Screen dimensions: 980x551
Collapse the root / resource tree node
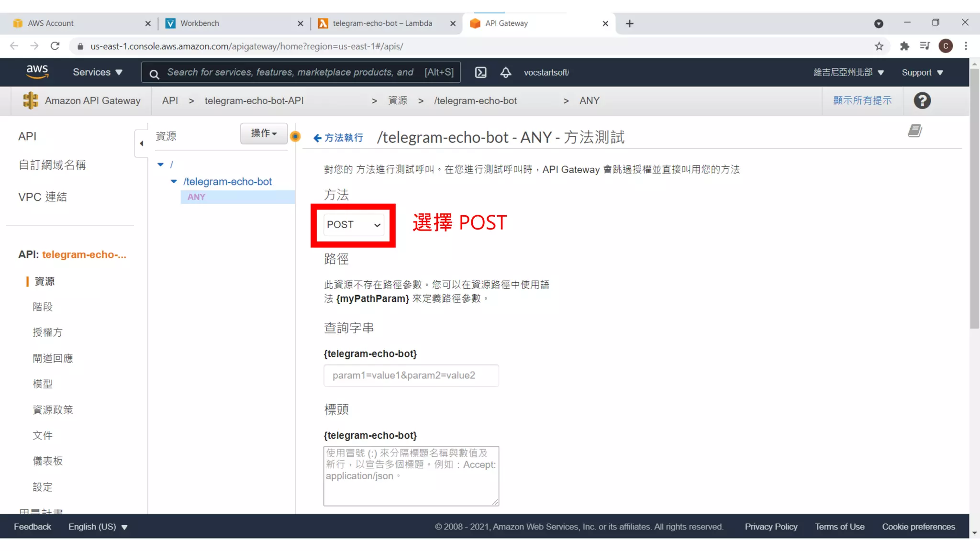coord(161,164)
